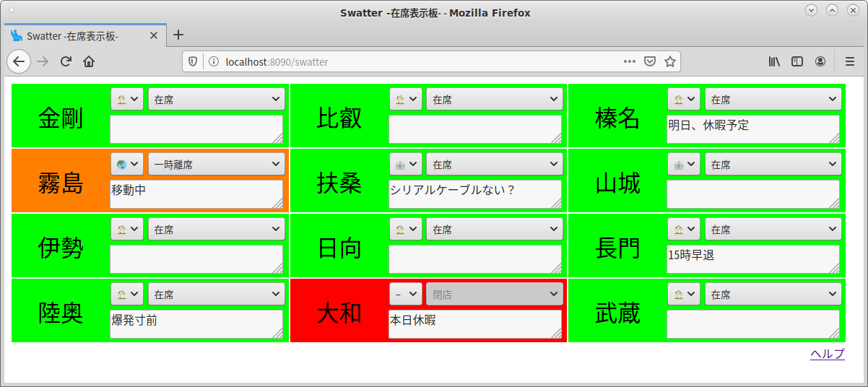Viewport: 868px width, 387px height.
Task: Click 榛名's memo field with 明日、休暇予定
Action: pos(752,129)
